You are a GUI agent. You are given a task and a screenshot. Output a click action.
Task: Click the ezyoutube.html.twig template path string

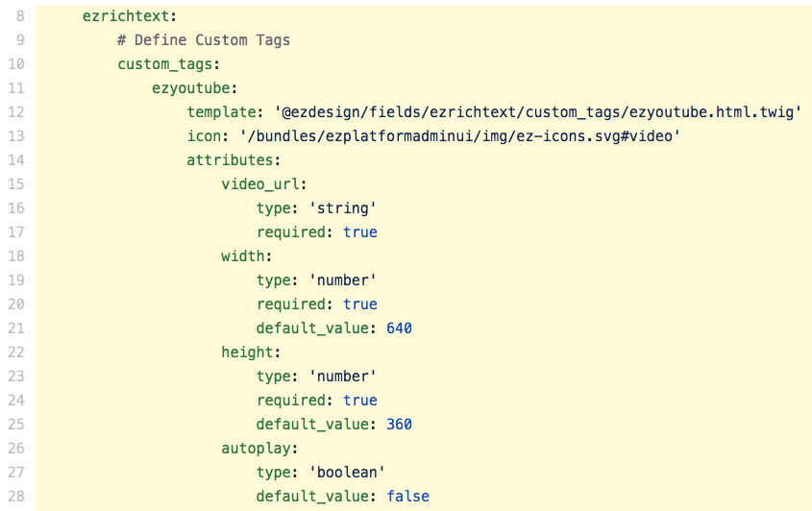(538, 112)
